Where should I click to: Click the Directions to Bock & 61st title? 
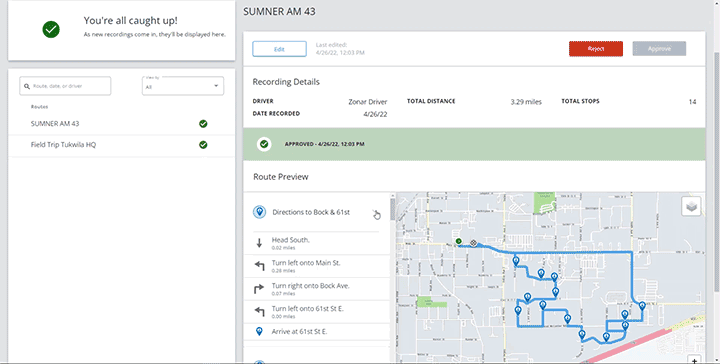click(311, 212)
